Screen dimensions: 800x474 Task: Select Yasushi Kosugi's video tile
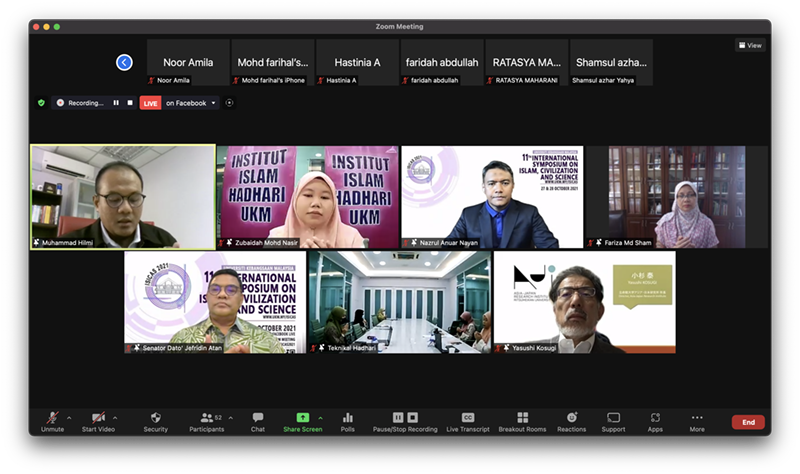coord(584,300)
